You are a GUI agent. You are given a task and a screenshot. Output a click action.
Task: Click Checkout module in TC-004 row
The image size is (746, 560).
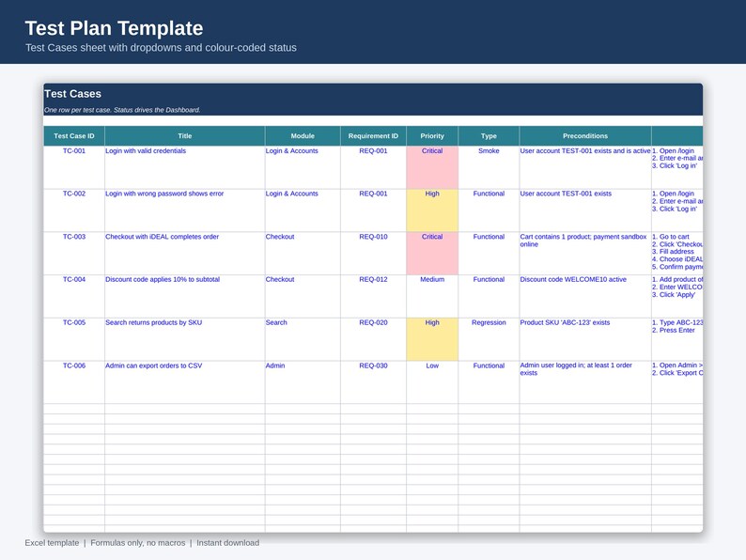pyautogui.click(x=303, y=296)
